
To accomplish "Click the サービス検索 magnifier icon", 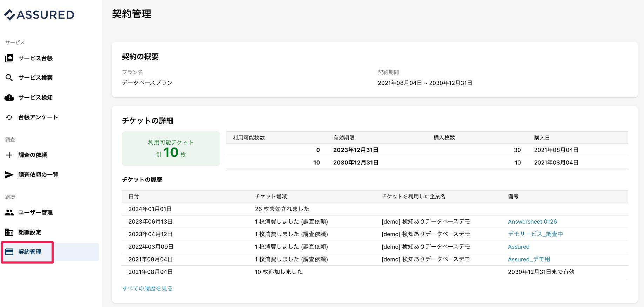I will [9, 78].
